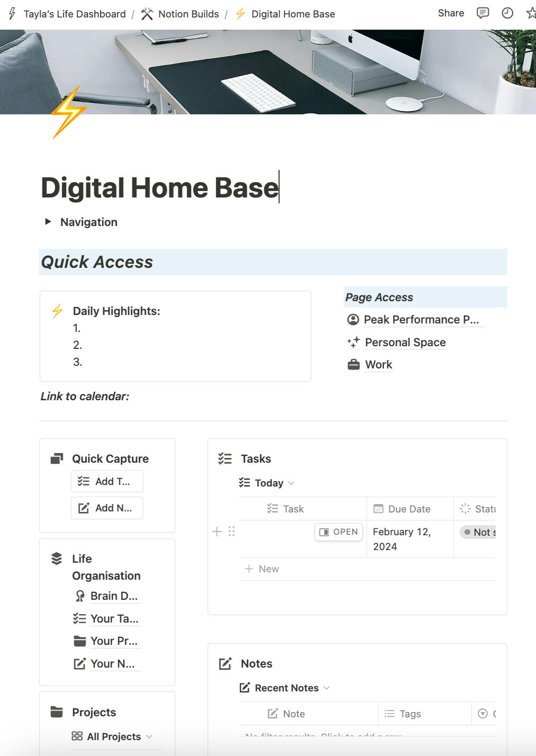536x756 pixels.
Task: Click the six-dot drag handle icon
Action: tap(231, 532)
